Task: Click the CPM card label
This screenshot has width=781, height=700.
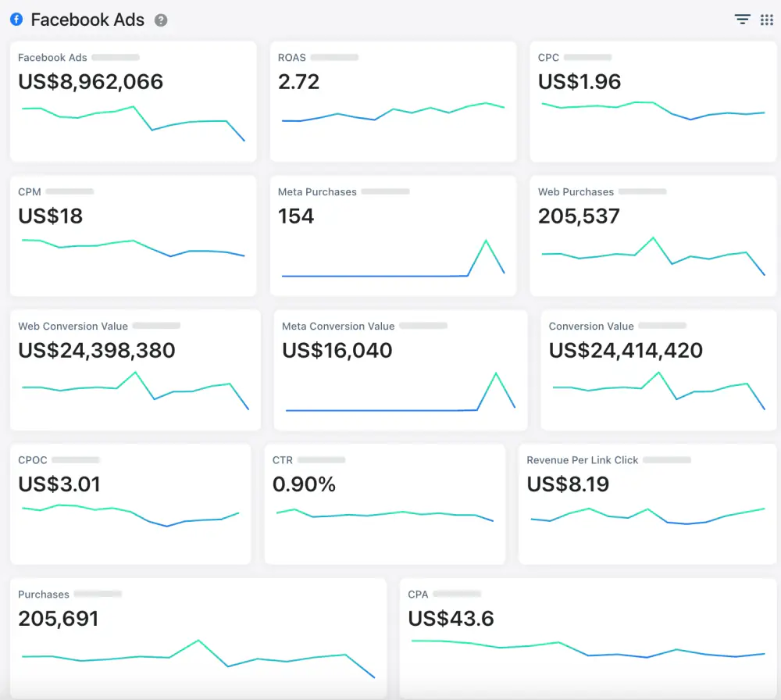Action: click(30, 192)
